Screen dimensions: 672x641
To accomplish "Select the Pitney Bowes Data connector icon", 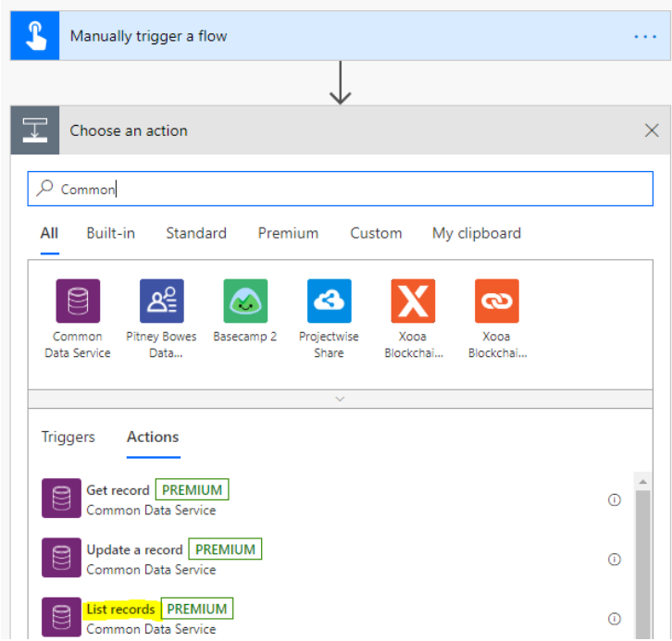I will pyautogui.click(x=162, y=301).
